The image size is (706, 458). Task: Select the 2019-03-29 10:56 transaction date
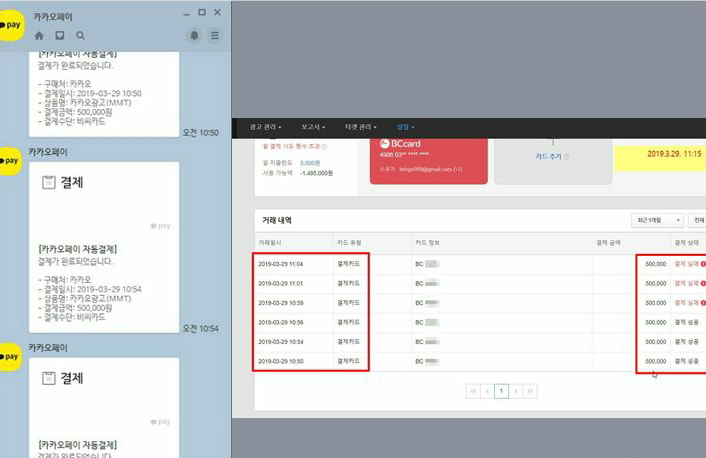point(281,322)
